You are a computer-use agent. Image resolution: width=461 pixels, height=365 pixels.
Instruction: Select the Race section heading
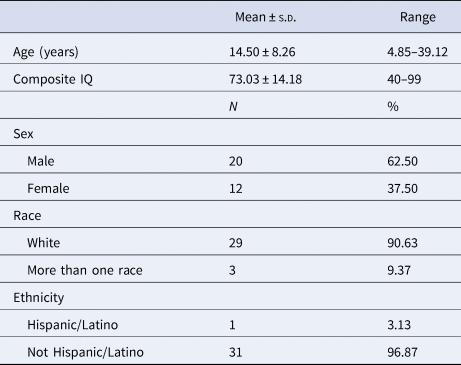tap(27, 216)
